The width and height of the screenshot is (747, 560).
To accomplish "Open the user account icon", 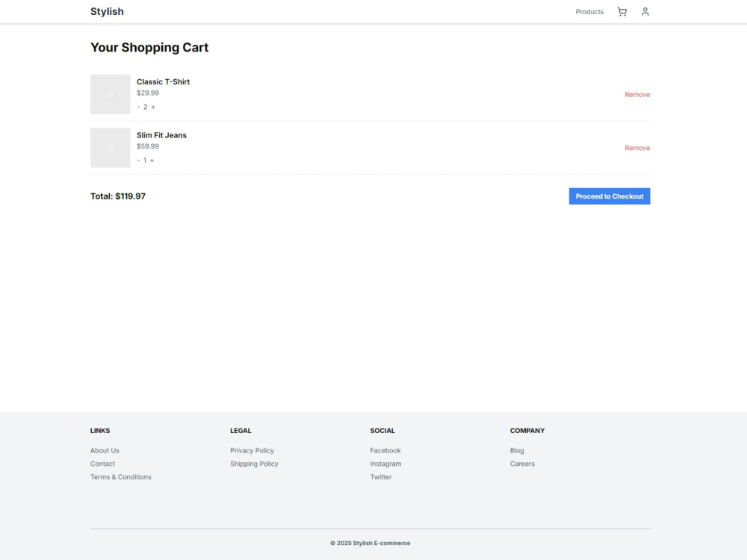I will click(x=645, y=12).
